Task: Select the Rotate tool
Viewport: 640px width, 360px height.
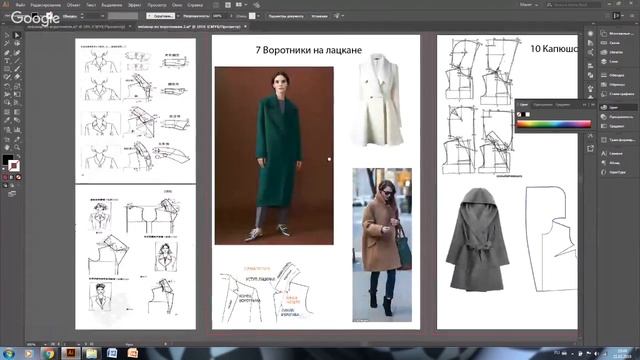Action: 7,86
